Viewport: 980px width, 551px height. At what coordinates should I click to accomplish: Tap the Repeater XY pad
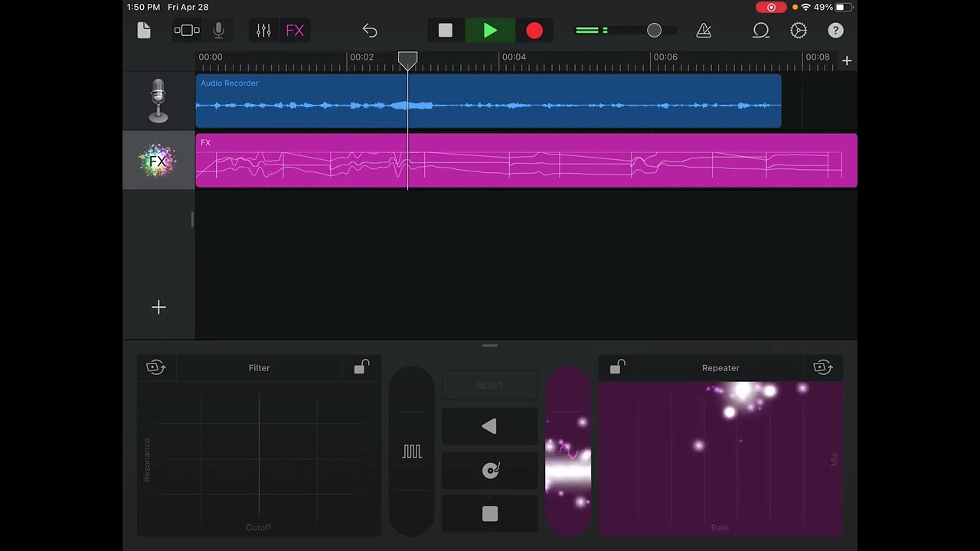720,458
